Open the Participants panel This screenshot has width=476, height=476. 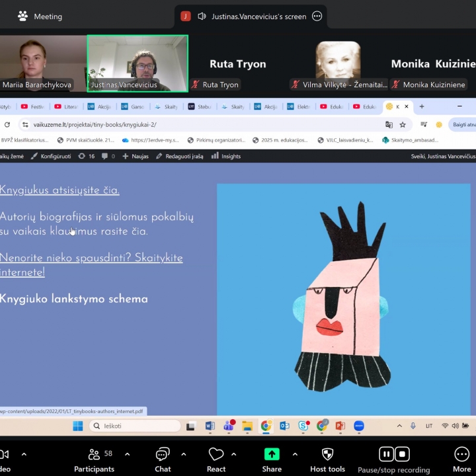(94, 454)
